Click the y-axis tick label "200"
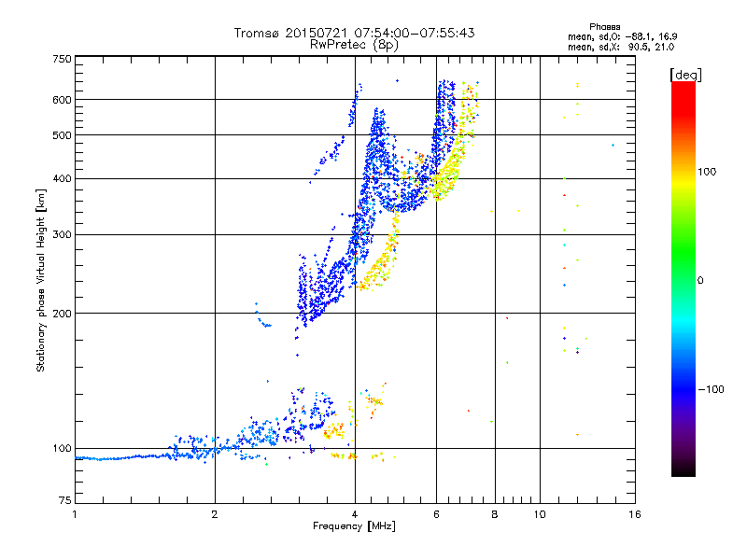The image size is (747, 560). [63, 314]
